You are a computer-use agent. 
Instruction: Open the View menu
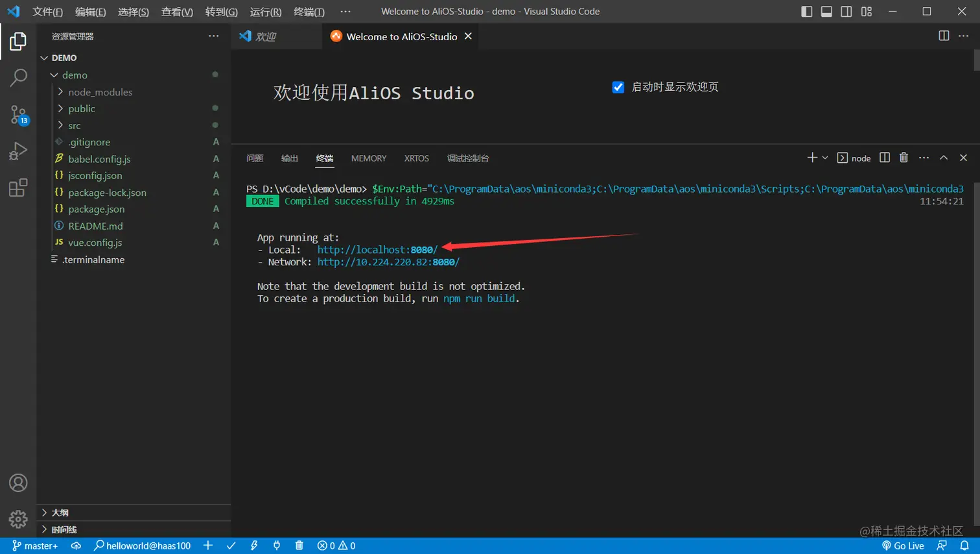click(177, 12)
